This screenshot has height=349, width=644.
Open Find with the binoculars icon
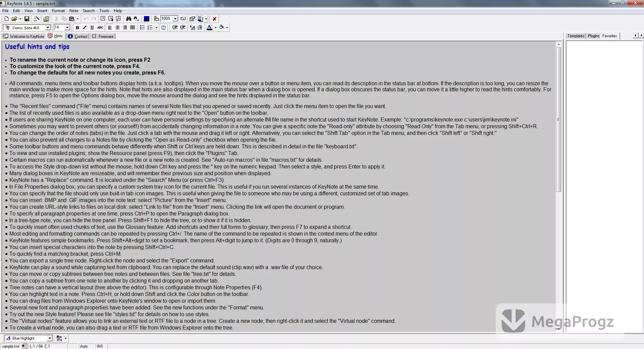tap(128, 19)
